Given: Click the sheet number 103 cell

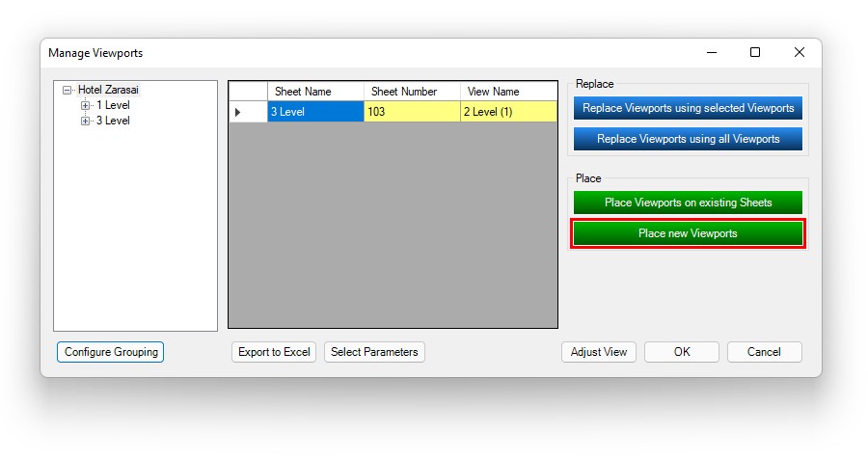Looking at the screenshot, I should [x=412, y=112].
